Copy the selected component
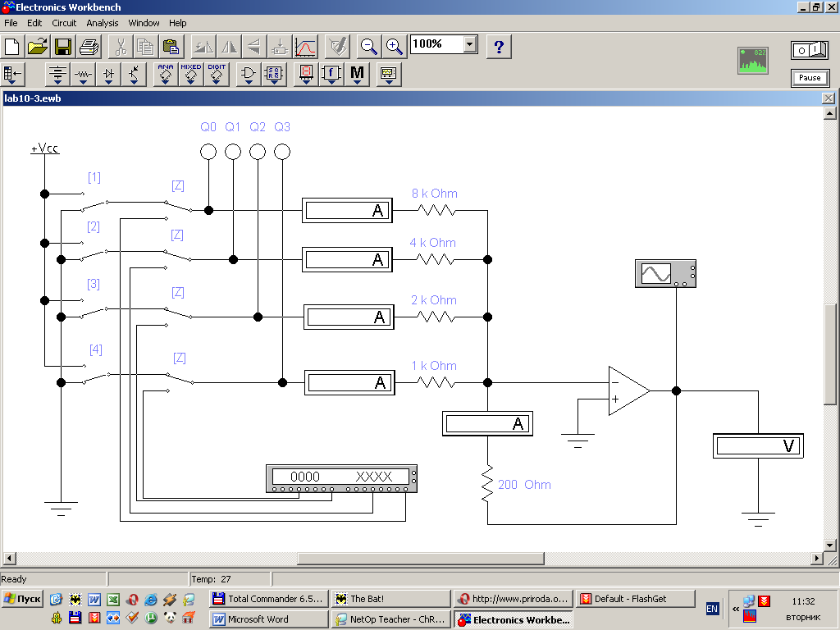Screen dimensions: 840x630 coord(146,47)
